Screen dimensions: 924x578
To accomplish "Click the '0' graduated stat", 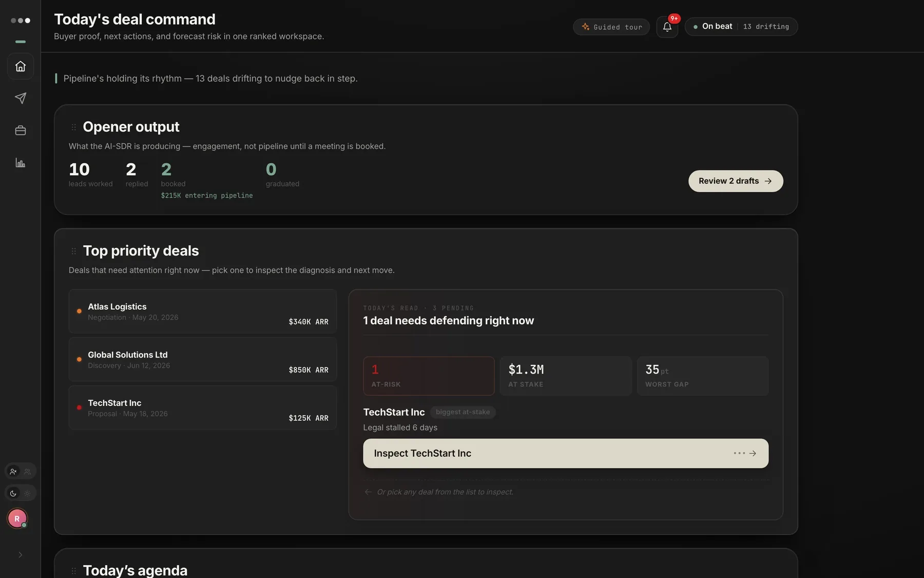I will tap(282, 175).
